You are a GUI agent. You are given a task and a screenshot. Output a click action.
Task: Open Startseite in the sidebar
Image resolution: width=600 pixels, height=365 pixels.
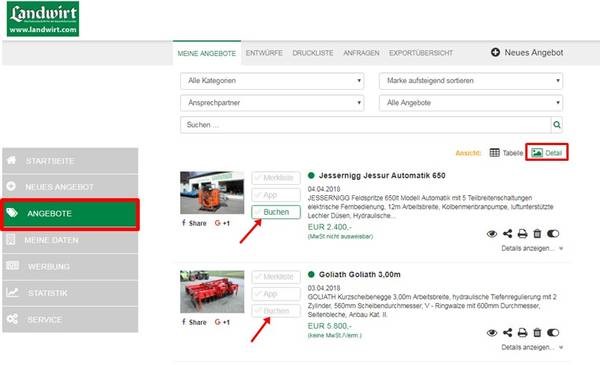pyautogui.click(x=70, y=161)
